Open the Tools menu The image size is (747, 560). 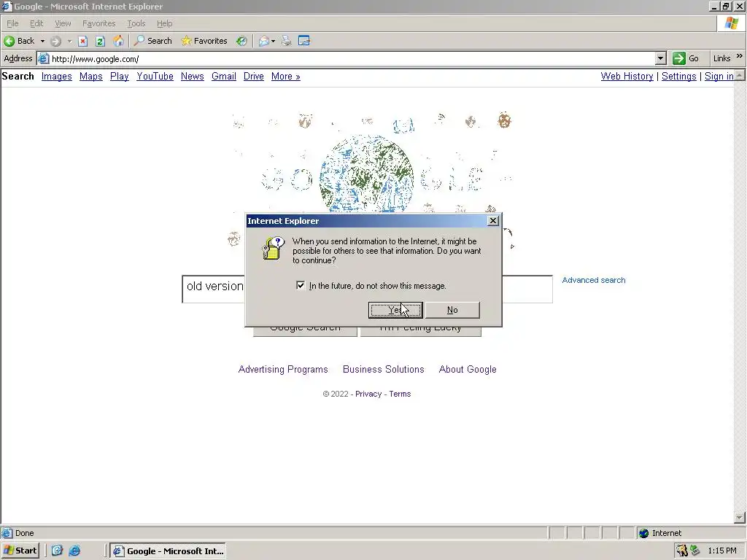click(136, 23)
